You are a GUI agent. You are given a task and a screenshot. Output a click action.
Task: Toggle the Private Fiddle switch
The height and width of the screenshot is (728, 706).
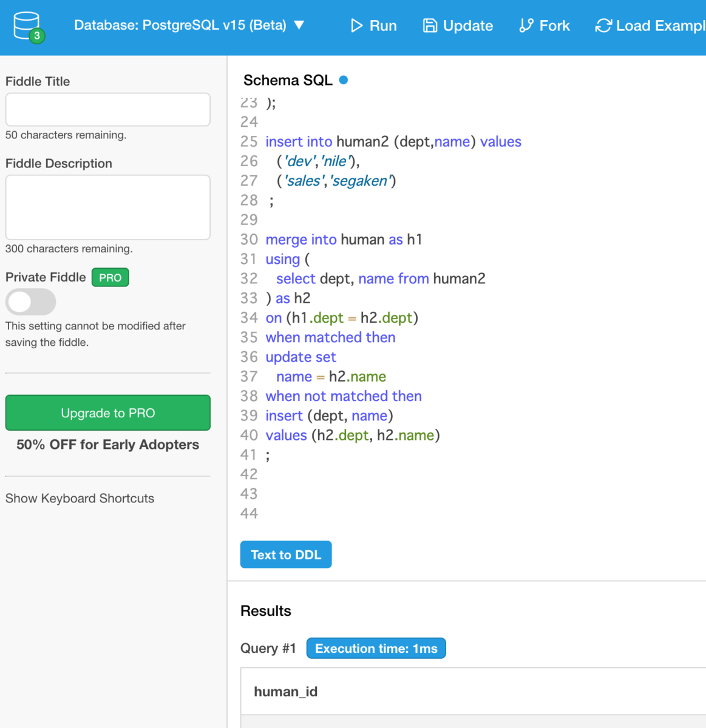click(x=30, y=302)
